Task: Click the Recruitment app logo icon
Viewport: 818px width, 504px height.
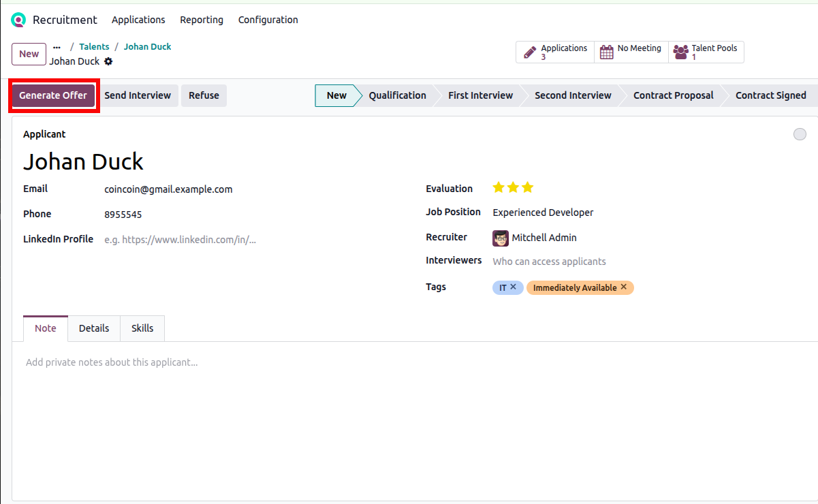Action: [18, 20]
